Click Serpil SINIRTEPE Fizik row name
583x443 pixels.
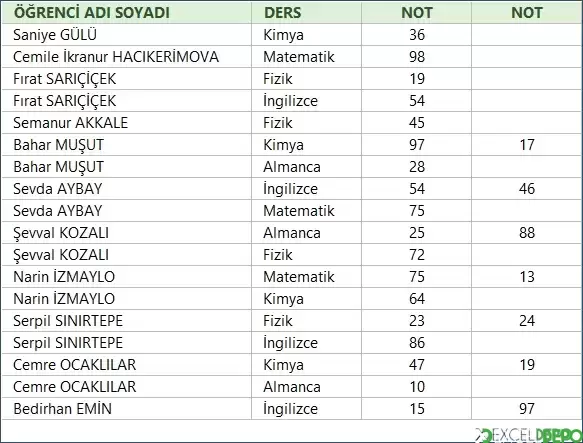click(x=127, y=321)
